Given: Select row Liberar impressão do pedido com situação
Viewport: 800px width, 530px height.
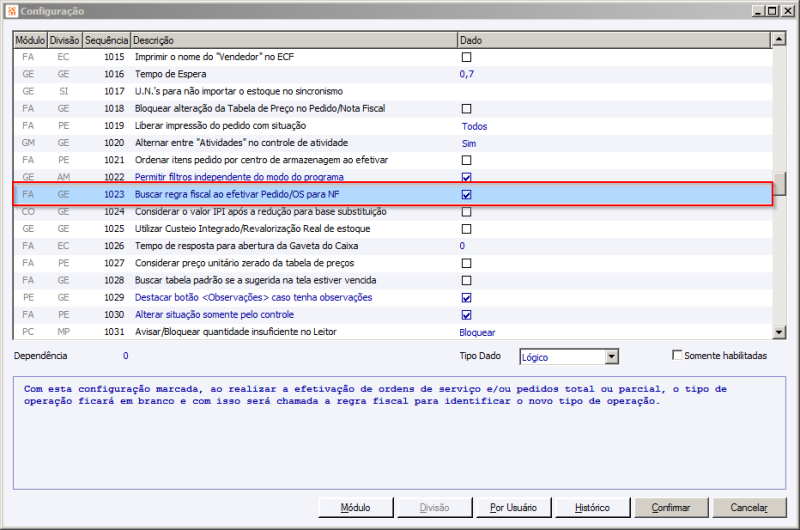Looking at the screenshot, I should [x=392, y=125].
